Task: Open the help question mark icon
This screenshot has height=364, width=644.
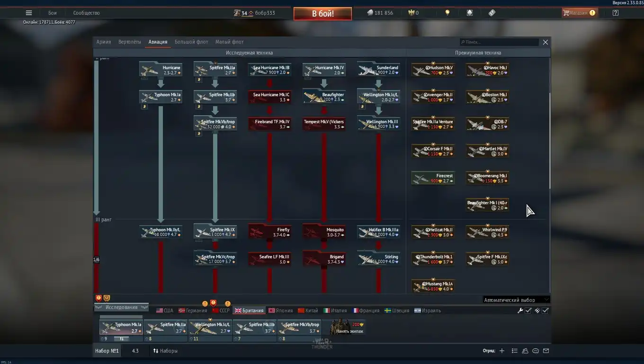Action: pyautogui.click(x=616, y=13)
